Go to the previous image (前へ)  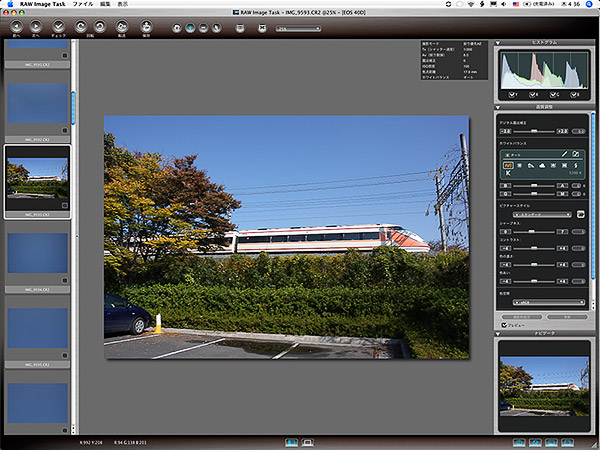point(16,26)
